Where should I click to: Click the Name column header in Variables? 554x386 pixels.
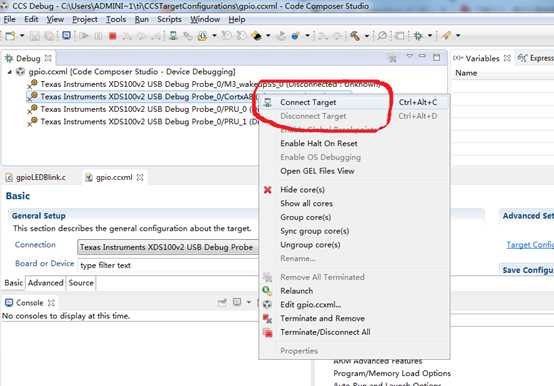(466, 73)
